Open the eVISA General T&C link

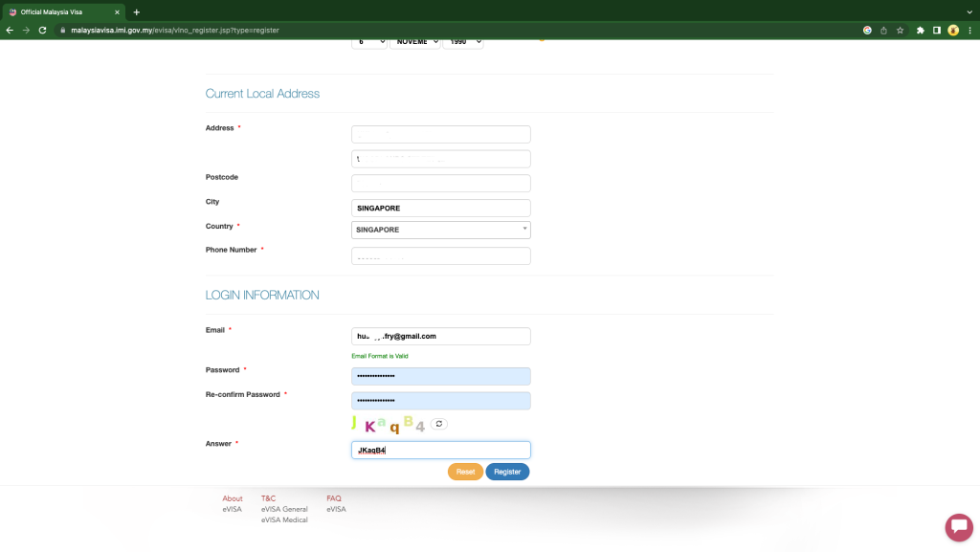[284, 509]
